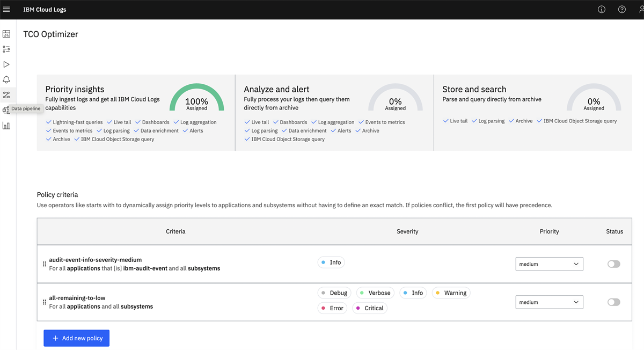Click the drag handle of all-remaining-to-low policy
Screen dimensions: 644x350
(44, 302)
